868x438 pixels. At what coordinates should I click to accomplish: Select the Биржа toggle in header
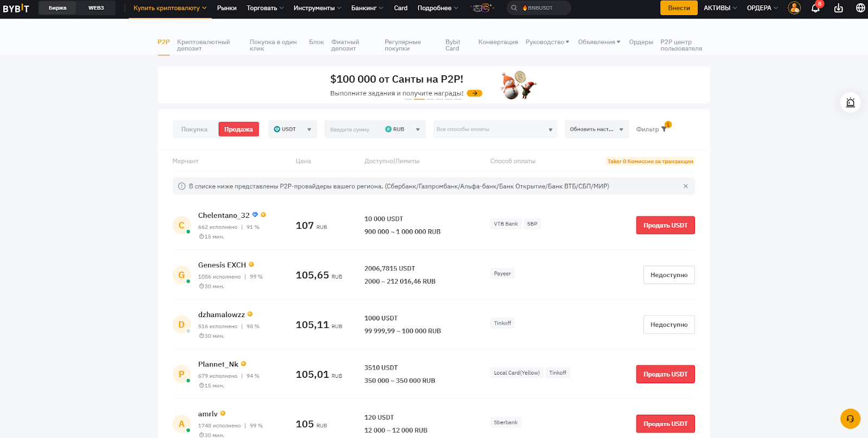pyautogui.click(x=58, y=8)
